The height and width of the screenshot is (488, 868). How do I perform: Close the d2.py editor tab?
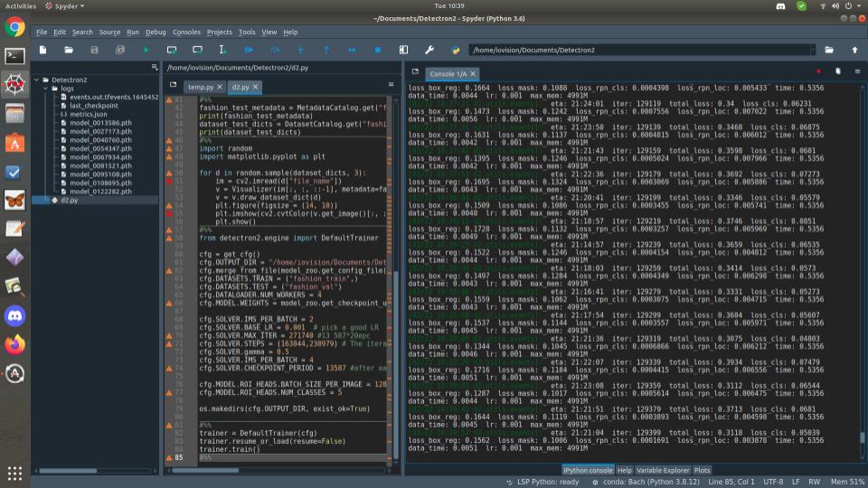pyautogui.click(x=255, y=87)
